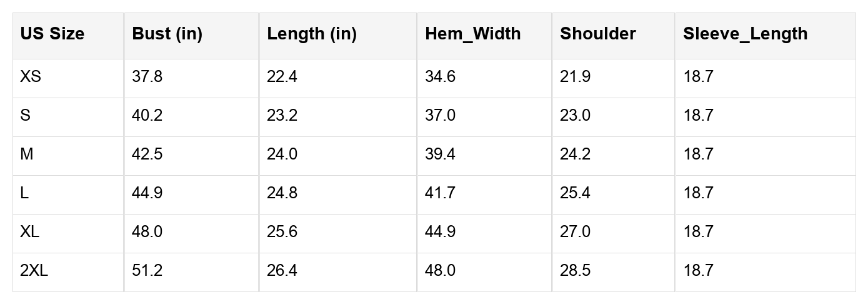Click the S size row label
868x304 pixels.
point(25,116)
